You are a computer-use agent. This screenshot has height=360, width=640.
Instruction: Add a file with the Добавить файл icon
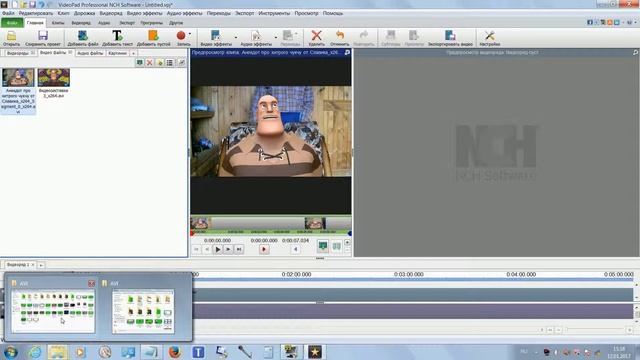point(83,38)
